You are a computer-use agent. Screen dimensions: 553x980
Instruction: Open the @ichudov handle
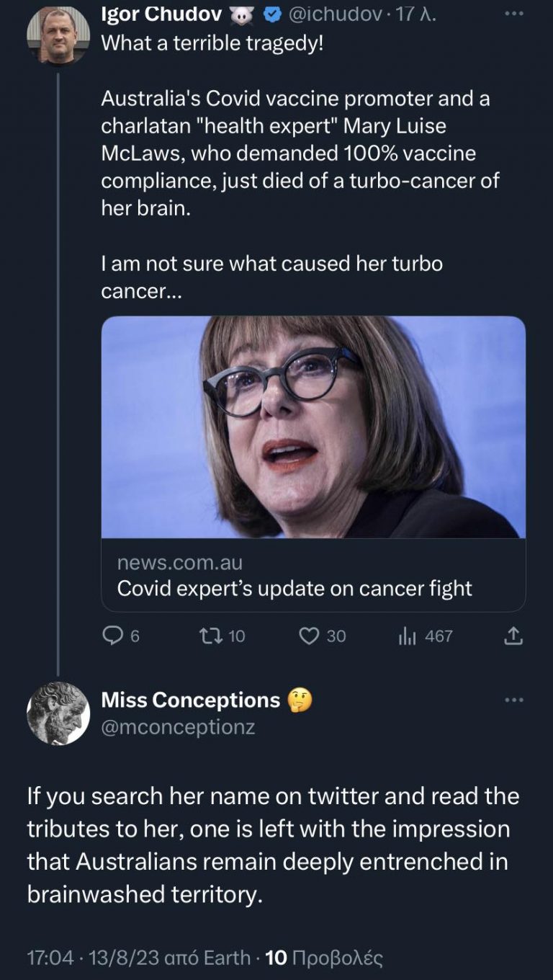tap(334, 14)
